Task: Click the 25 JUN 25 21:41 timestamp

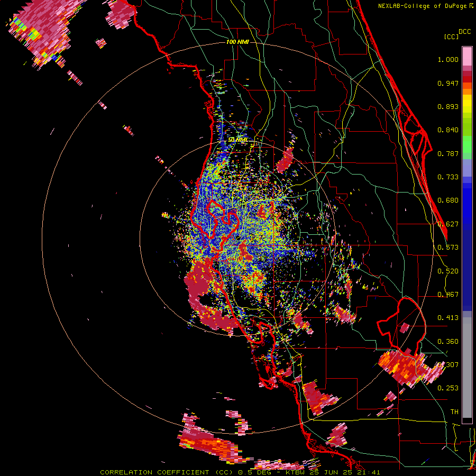Action: (345, 472)
